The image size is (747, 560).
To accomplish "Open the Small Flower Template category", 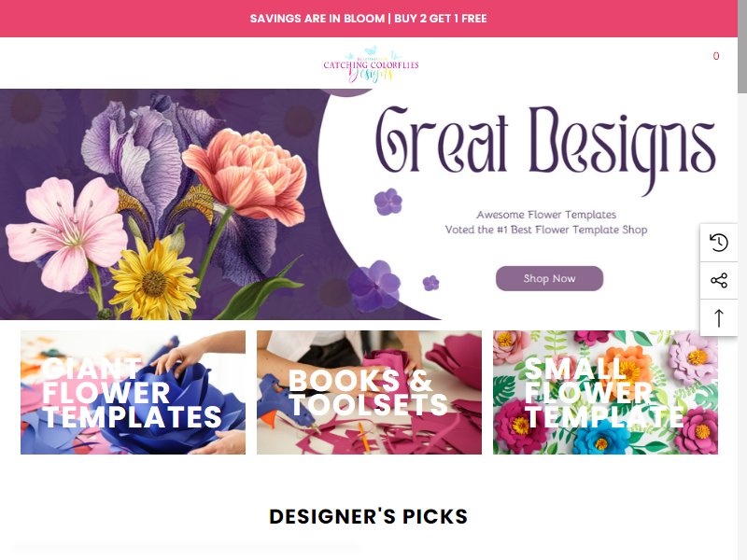I will pos(605,392).
